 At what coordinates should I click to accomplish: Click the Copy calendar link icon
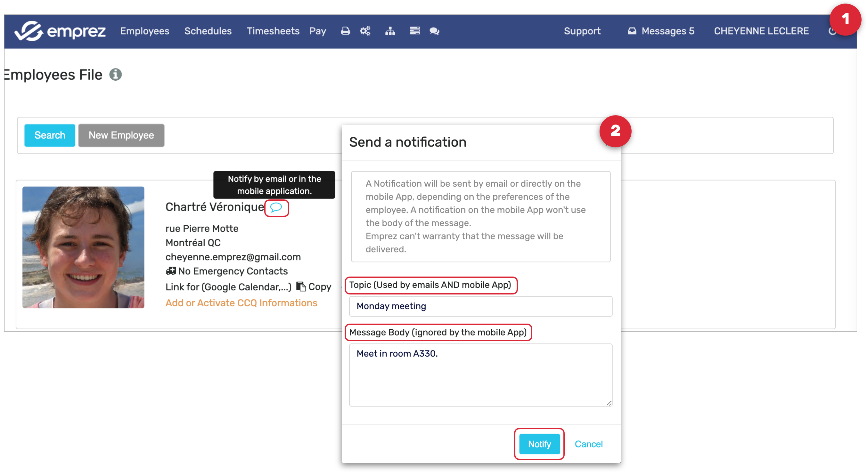click(300, 286)
